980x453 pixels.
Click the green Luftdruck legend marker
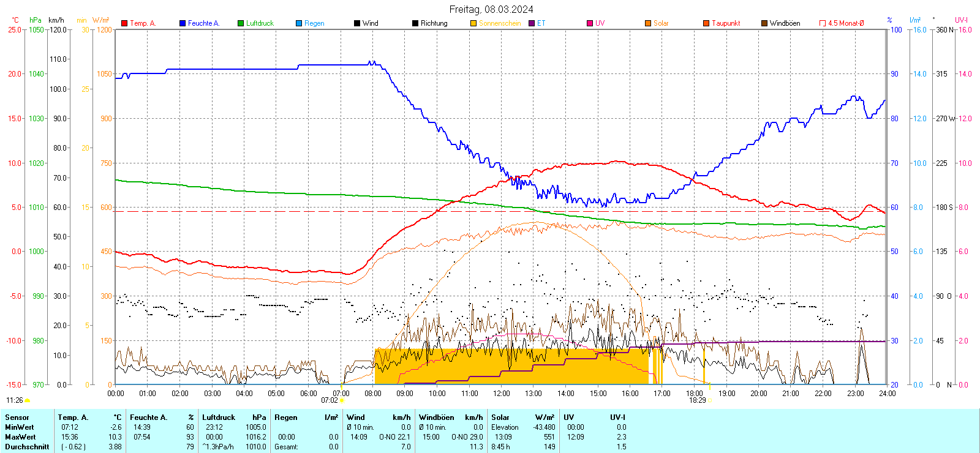coord(241,23)
